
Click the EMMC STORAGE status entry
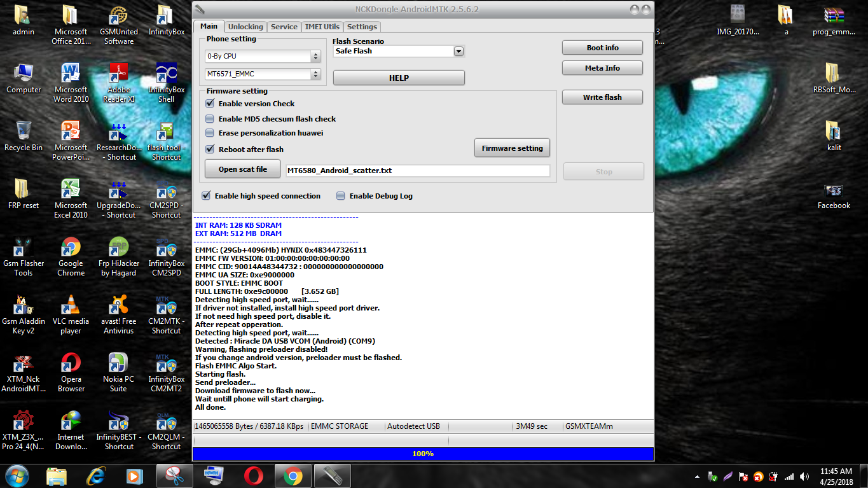tap(340, 426)
